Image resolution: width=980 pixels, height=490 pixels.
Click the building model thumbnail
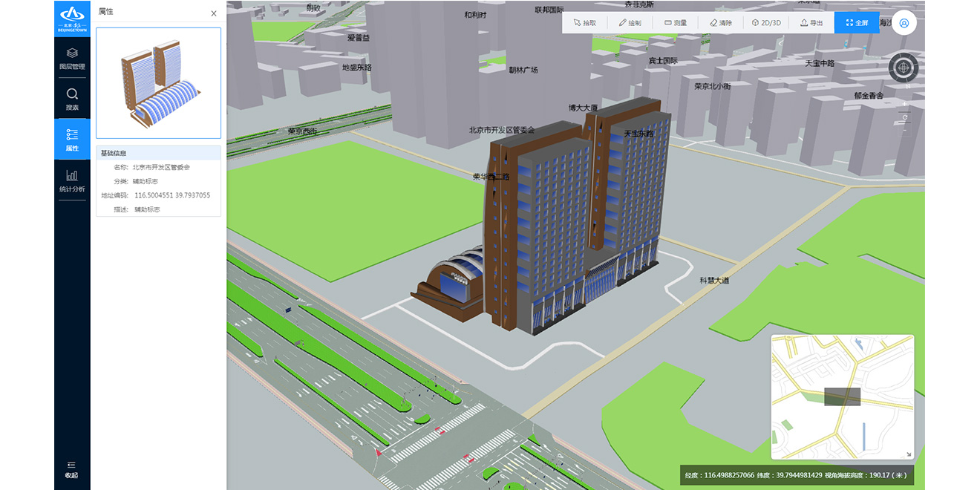[158, 83]
